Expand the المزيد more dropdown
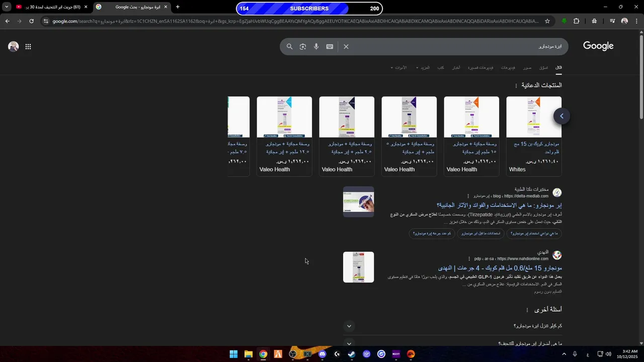The width and height of the screenshot is (644, 362). (x=423, y=68)
